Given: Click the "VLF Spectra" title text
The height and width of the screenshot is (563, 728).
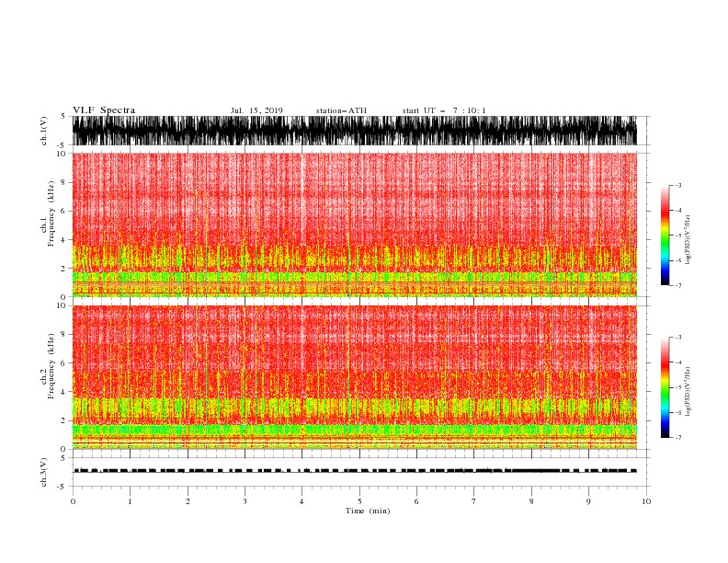Looking at the screenshot, I should point(104,110).
